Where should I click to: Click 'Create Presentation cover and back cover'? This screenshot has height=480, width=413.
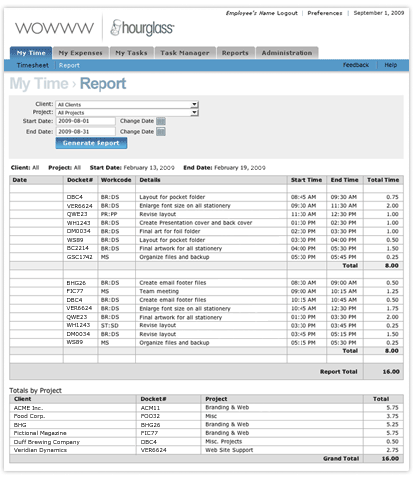(196, 223)
